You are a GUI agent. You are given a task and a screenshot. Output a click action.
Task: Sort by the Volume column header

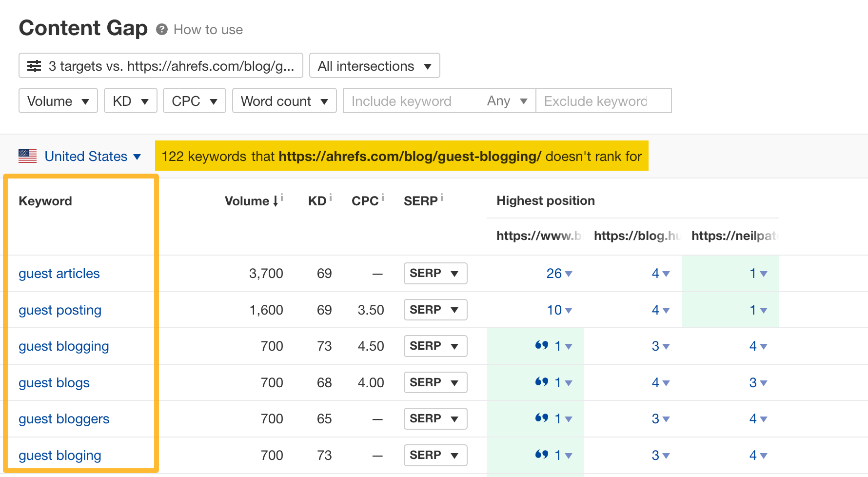click(251, 201)
